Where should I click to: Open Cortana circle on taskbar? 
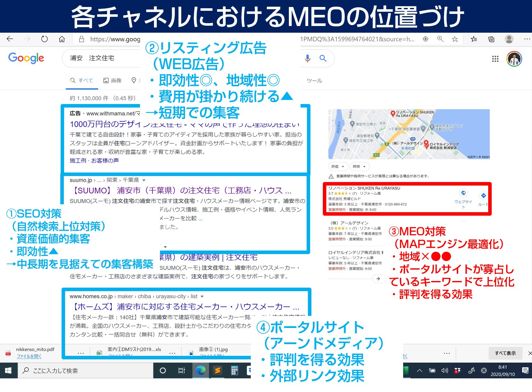(163, 370)
